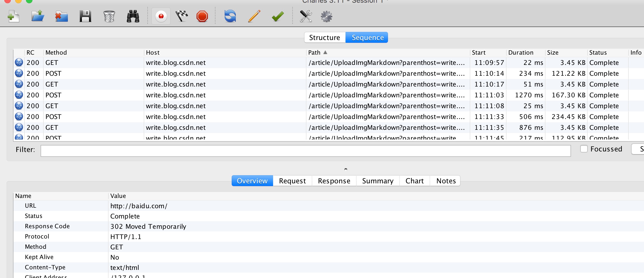Click the New Session icon

pyautogui.click(x=14, y=16)
